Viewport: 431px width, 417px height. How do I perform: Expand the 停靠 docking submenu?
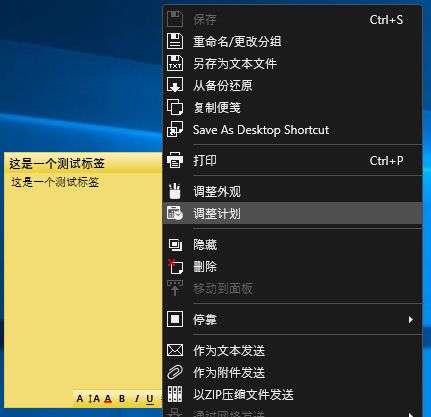(292, 320)
